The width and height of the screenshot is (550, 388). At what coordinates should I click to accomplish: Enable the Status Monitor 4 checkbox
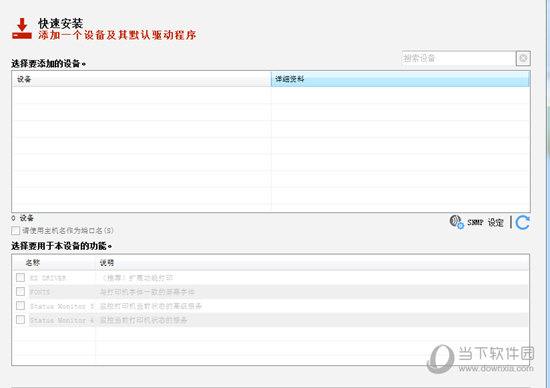pos(20,320)
